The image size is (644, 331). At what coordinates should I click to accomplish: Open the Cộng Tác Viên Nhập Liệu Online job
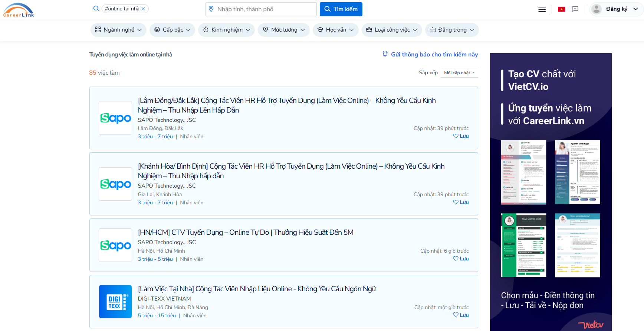[257, 289]
